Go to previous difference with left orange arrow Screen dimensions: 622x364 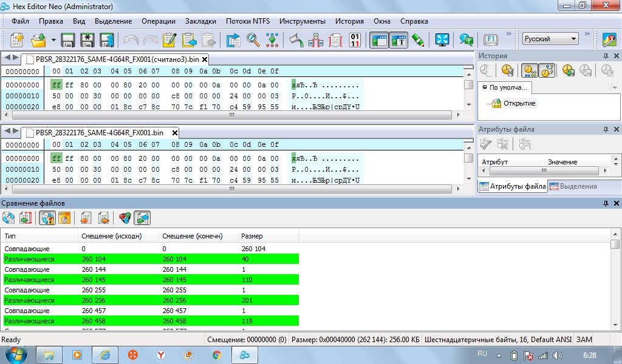click(x=86, y=218)
